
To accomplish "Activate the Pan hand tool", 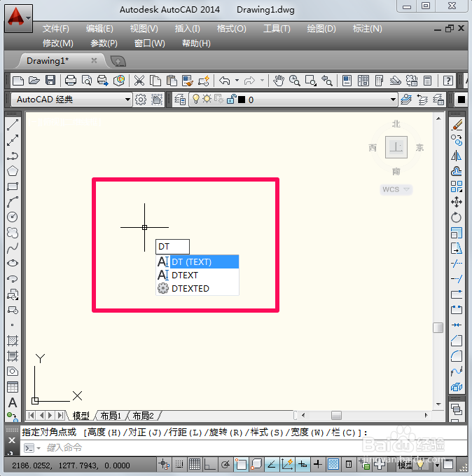I will coord(279,81).
